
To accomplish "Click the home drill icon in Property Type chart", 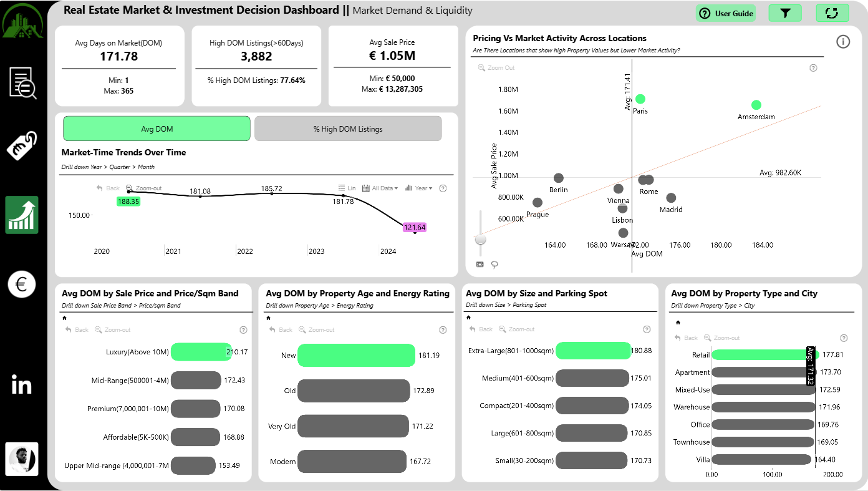I will [678, 323].
